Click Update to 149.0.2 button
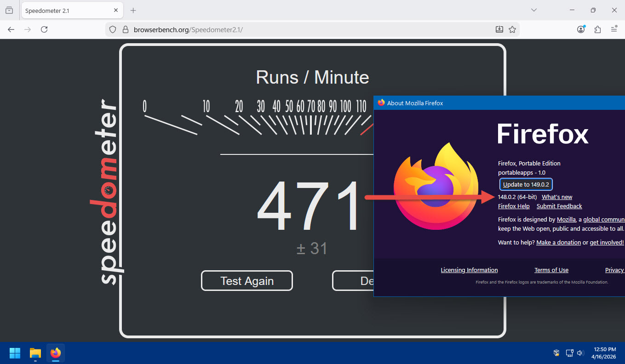The height and width of the screenshot is (364, 625). coord(526,184)
